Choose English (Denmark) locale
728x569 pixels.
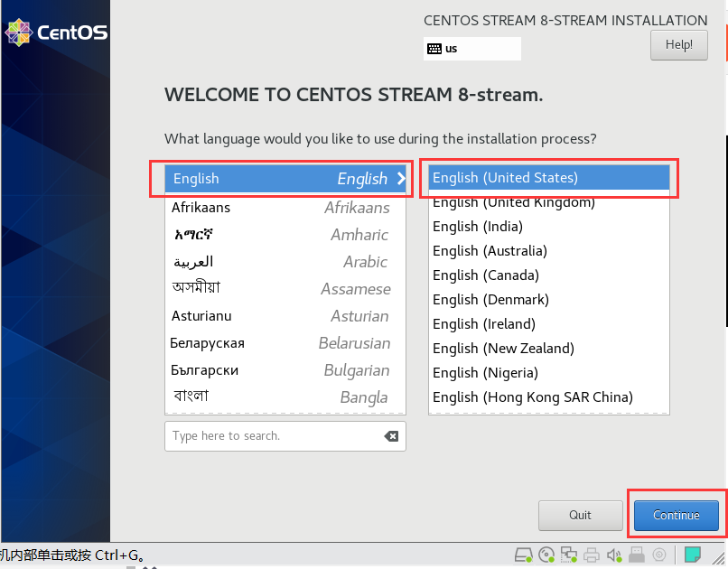(549, 300)
